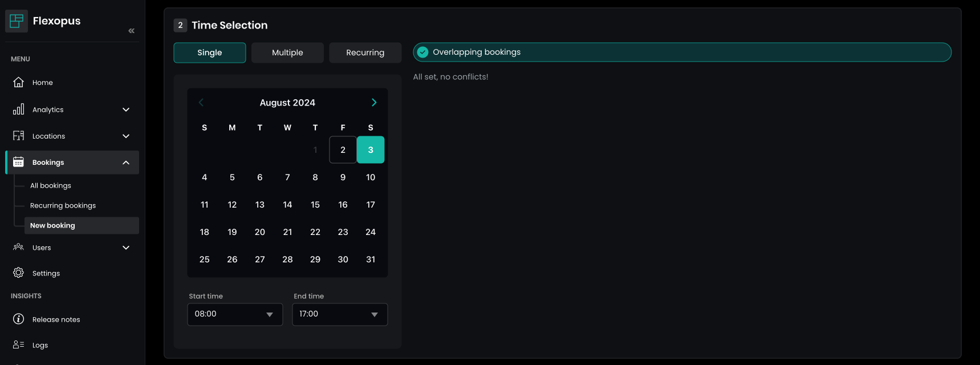The height and width of the screenshot is (365, 980).
Task: Click the Logs list icon
Action: pos(19,345)
